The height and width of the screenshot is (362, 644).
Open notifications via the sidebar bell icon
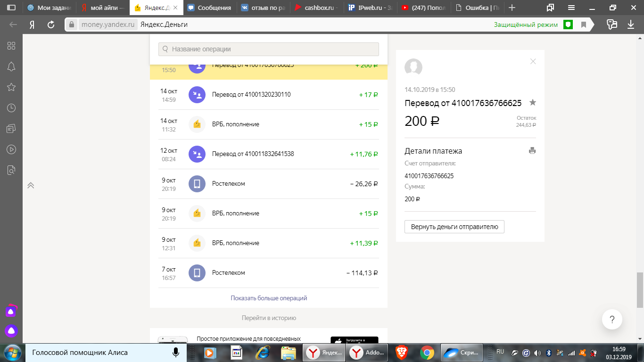(x=11, y=66)
